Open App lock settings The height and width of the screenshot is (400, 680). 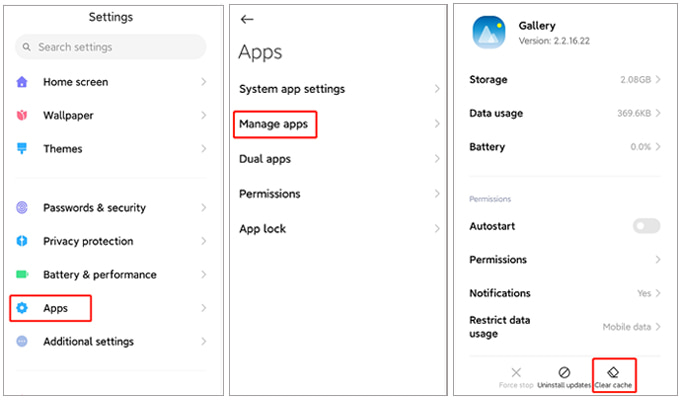click(262, 229)
